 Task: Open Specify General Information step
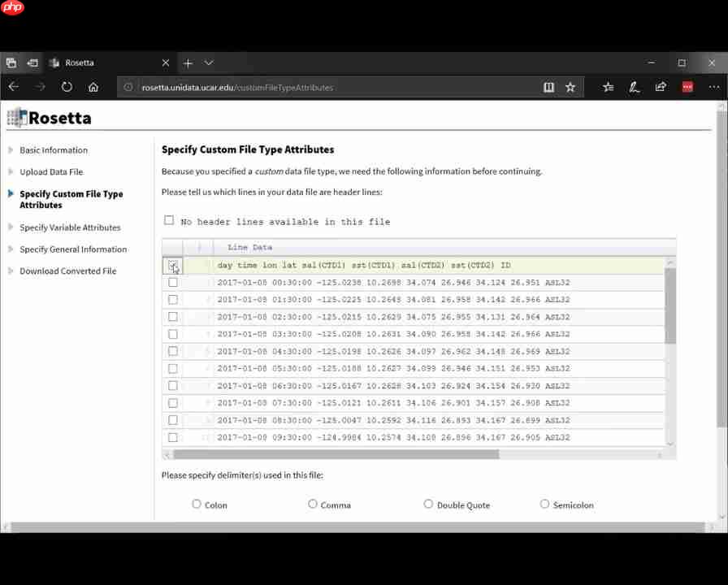73,249
